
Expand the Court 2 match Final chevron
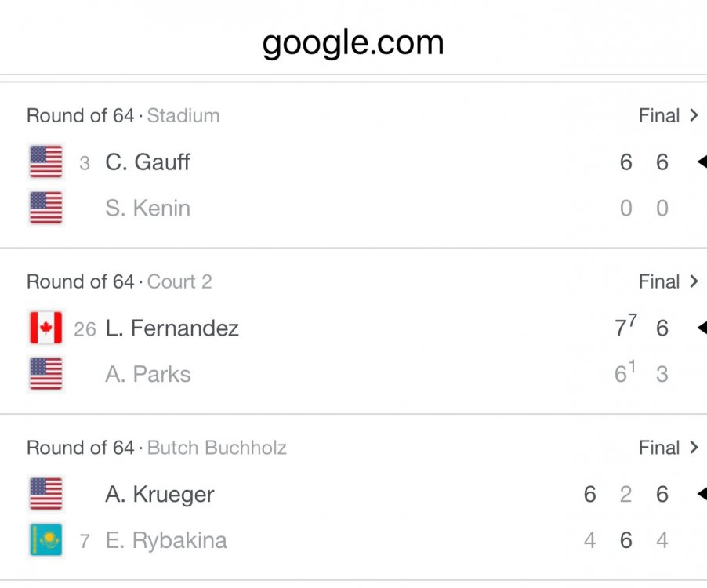(x=693, y=282)
